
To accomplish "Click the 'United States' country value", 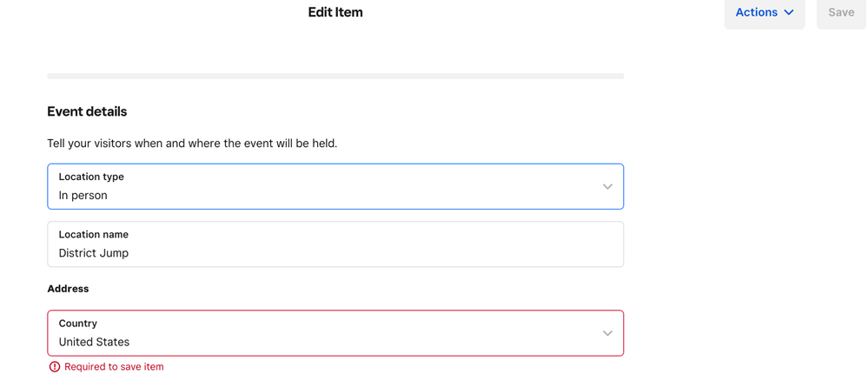I will tap(94, 342).
